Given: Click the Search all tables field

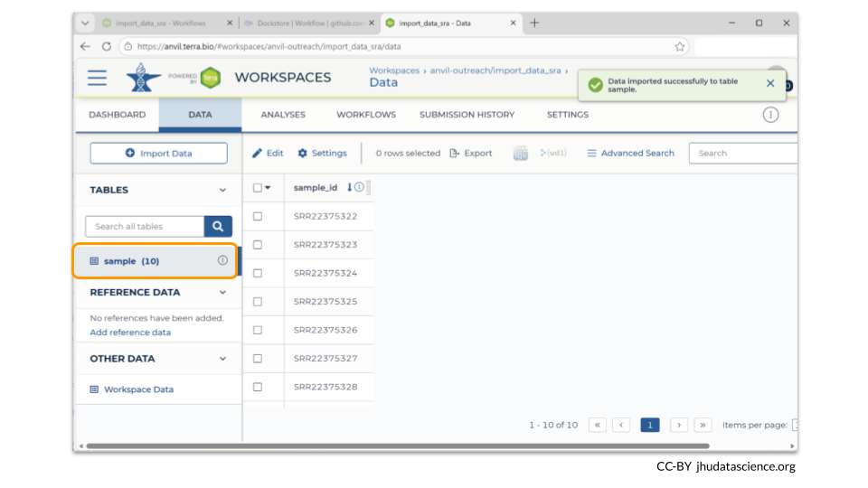Looking at the screenshot, I should tap(145, 226).
